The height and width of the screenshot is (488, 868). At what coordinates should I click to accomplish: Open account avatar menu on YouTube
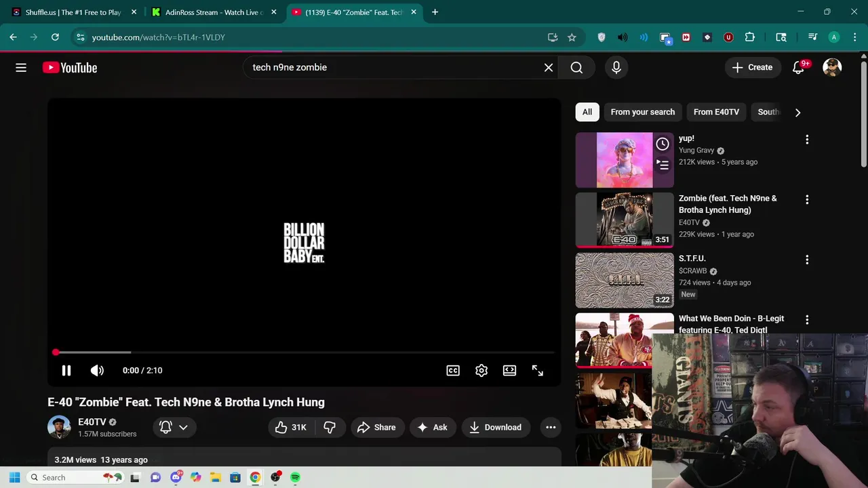(x=832, y=68)
